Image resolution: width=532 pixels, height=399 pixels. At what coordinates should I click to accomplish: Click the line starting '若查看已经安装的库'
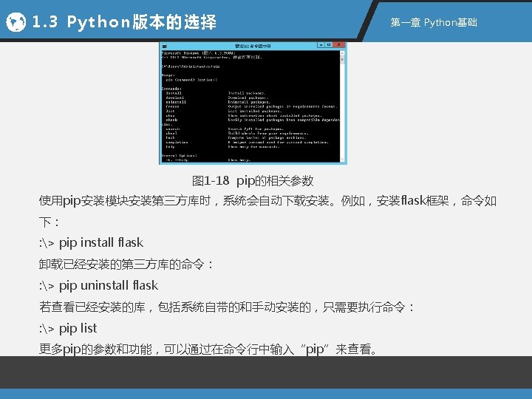click(227, 307)
